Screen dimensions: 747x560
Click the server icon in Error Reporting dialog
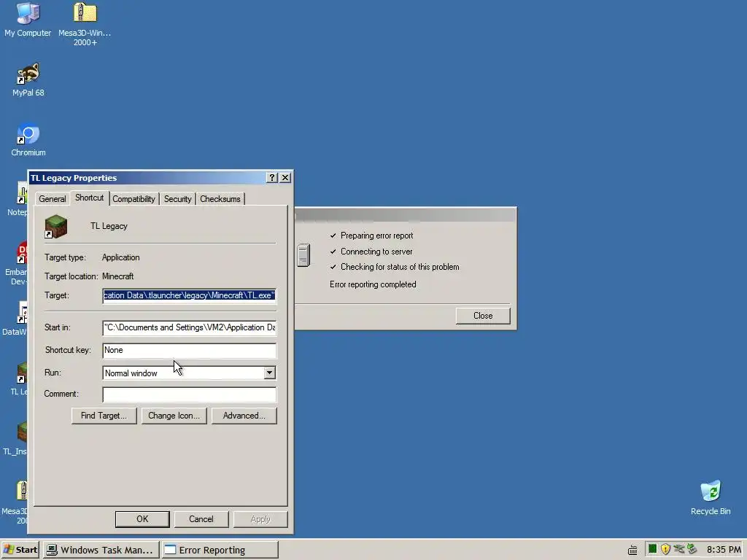[x=303, y=254]
